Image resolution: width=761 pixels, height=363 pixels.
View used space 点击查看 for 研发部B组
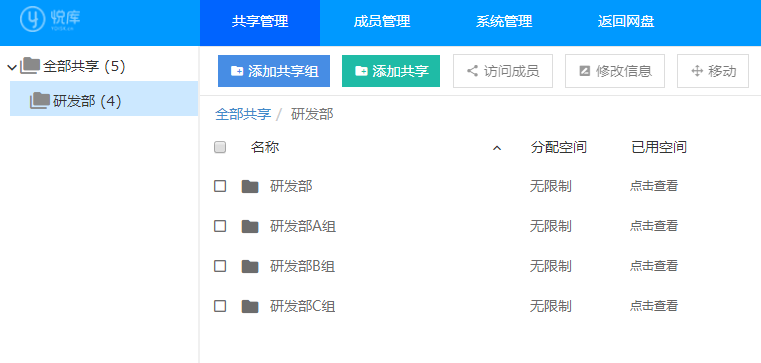[653, 266]
